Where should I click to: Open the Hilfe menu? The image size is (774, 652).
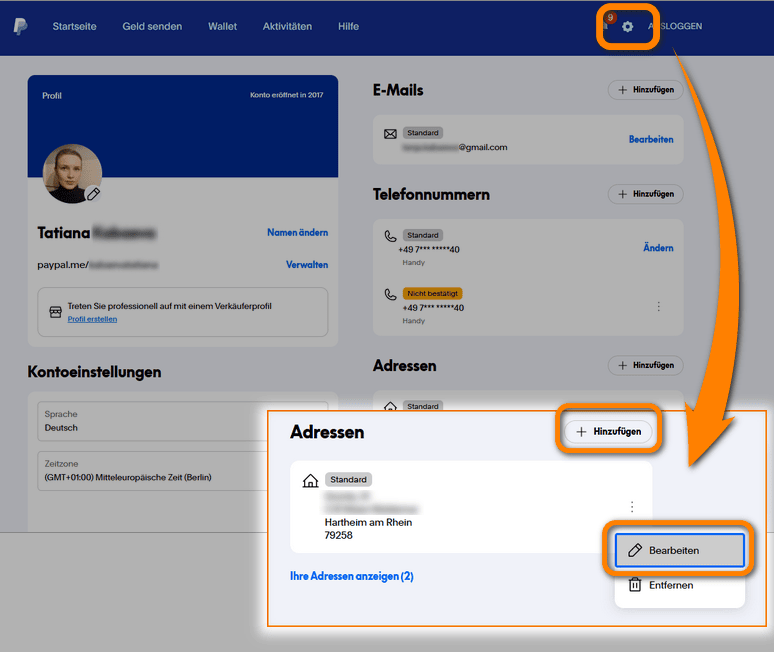coord(348,27)
